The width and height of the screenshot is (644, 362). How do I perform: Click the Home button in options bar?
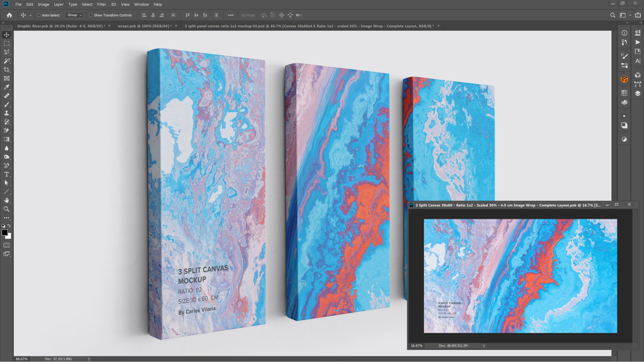pos(9,15)
